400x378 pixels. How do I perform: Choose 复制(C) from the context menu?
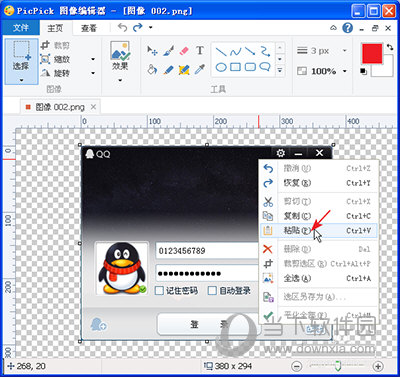(x=318, y=216)
